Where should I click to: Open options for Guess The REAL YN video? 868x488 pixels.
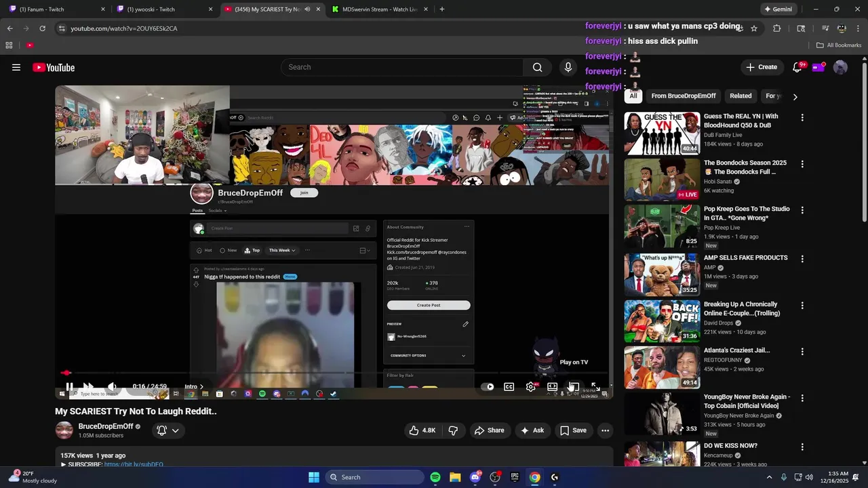(802, 117)
